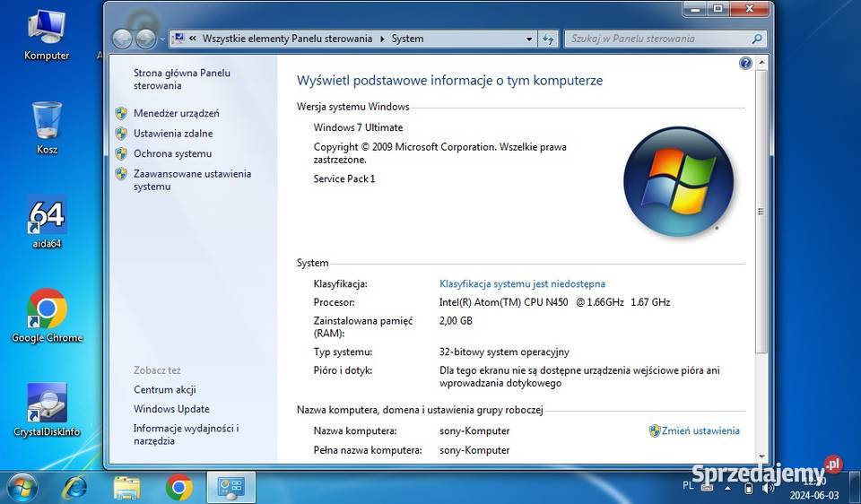Open Zaawansowane ustawienia systemu link
The height and width of the screenshot is (504, 861).
192,180
